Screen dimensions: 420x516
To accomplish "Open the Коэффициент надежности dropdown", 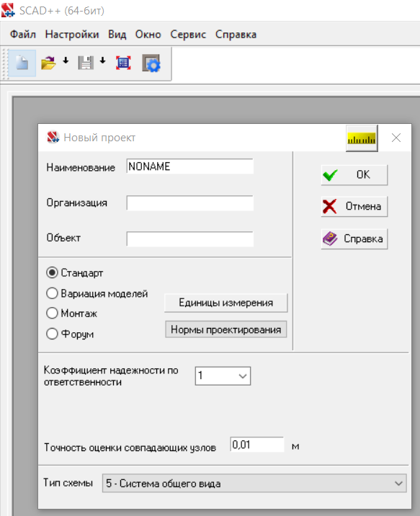I will pyautogui.click(x=223, y=375).
